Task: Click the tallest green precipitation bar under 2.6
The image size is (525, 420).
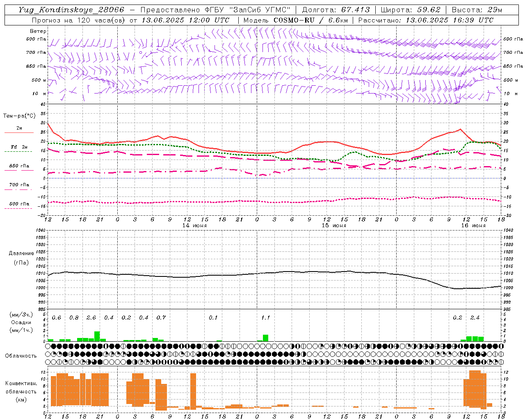Action: point(97,336)
